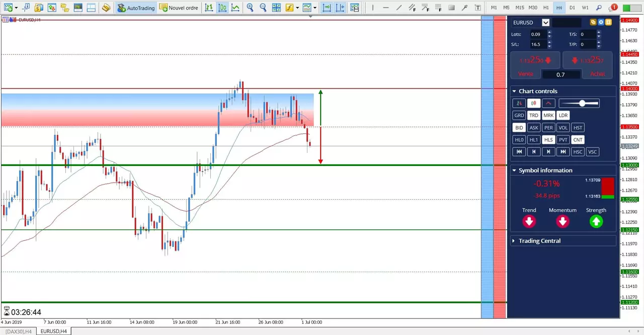Select the text label tool

click(477, 8)
